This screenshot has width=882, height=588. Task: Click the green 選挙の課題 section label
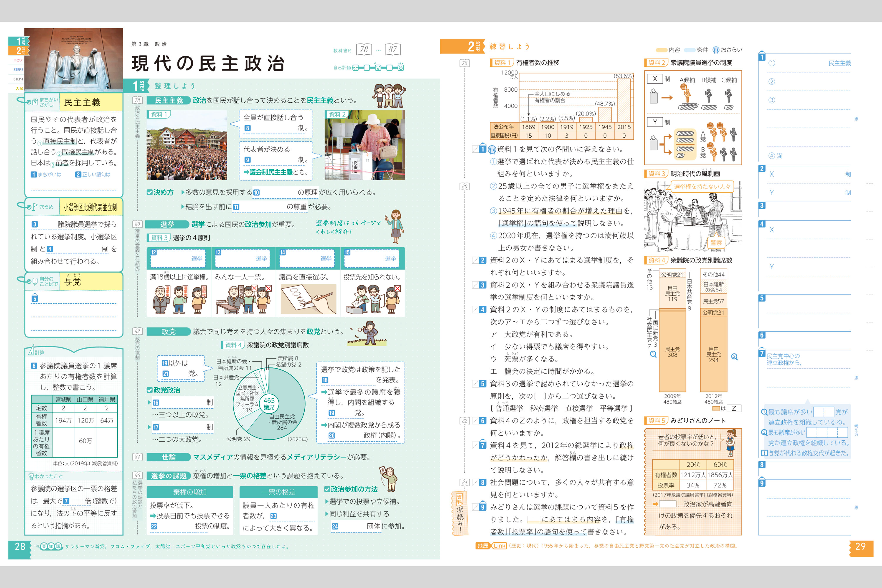point(168,476)
